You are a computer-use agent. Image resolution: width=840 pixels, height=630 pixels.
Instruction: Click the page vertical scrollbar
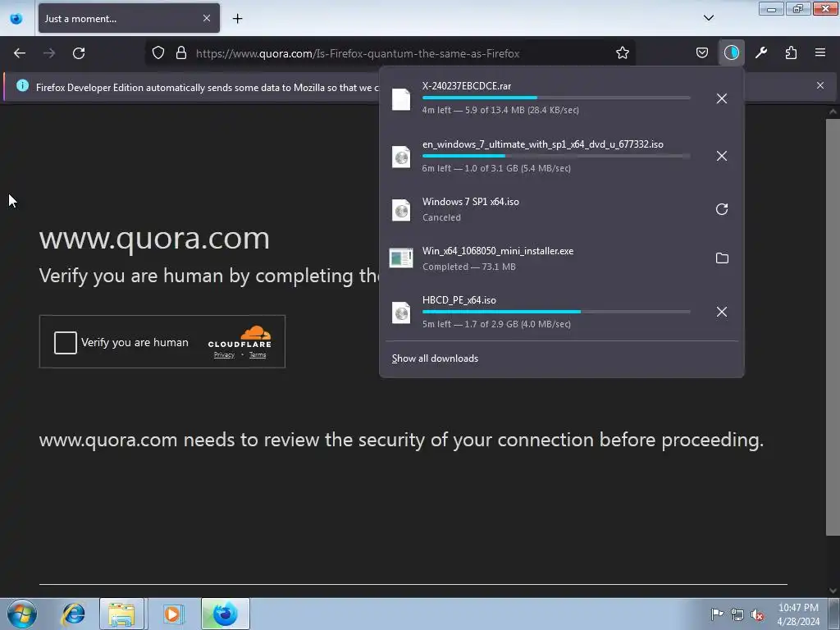tap(833, 326)
